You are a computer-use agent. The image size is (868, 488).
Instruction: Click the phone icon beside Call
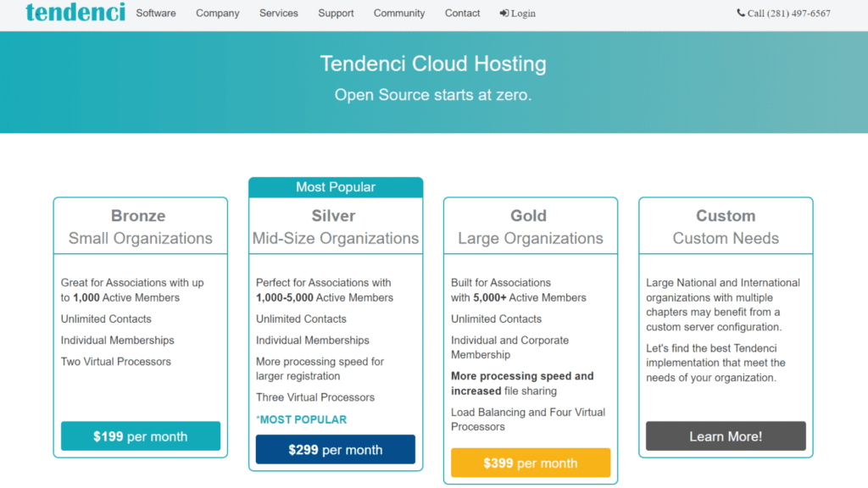(x=741, y=13)
